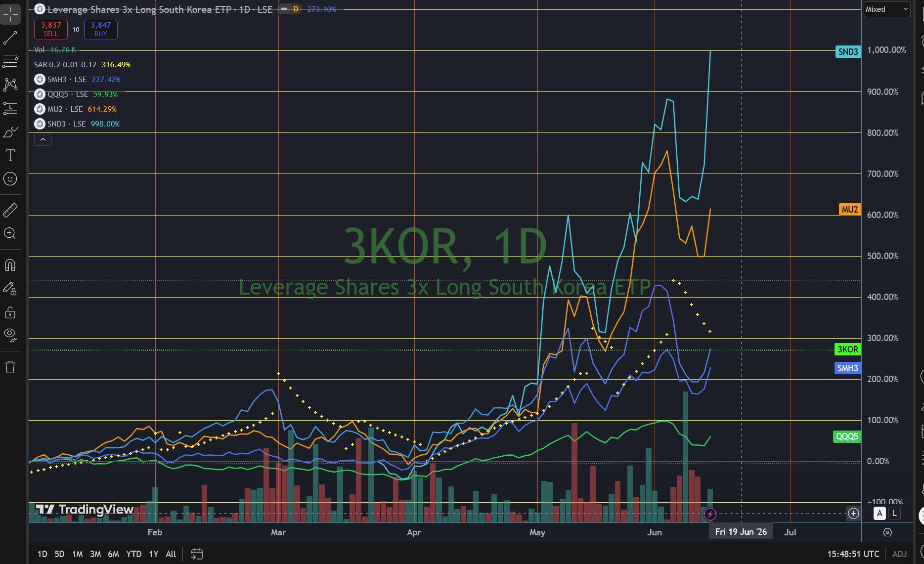Click the market status D pill

point(290,9)
